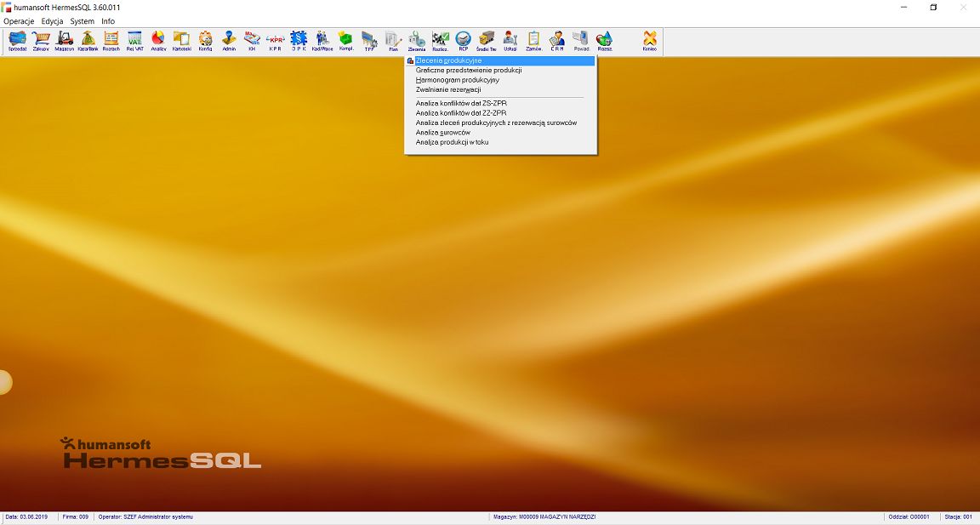The image size is (980, 525).
Task: Open the KPR ledger icon
Action: click(276, 41)
